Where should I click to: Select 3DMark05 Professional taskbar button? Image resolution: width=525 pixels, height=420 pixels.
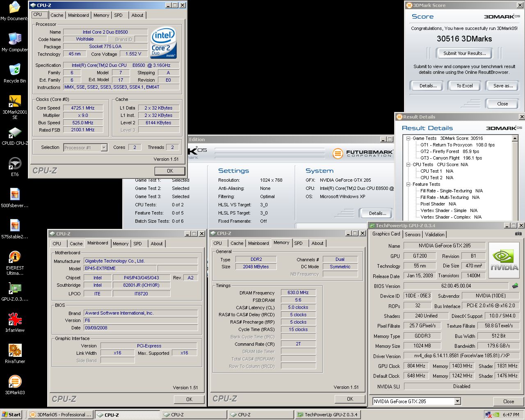[x=61, y=415]
